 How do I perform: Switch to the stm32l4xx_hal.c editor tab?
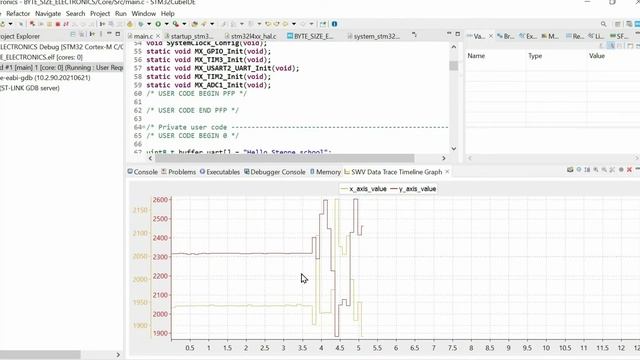pos(251,36)
